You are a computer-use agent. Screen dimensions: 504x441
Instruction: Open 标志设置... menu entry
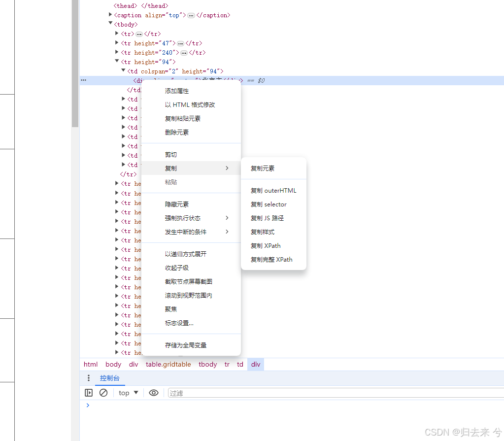point(191,323)
